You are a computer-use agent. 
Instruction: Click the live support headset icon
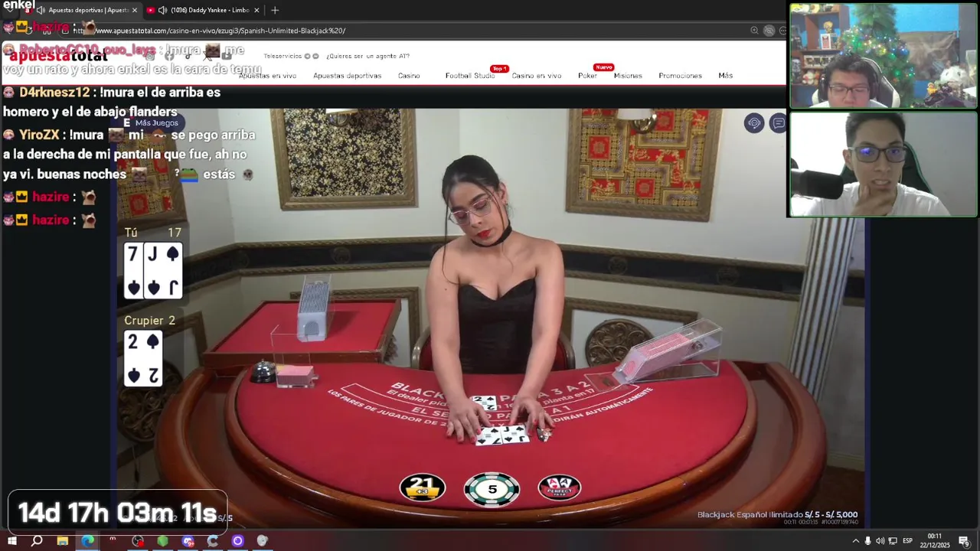pyautogui.click(x=754, y=123)
